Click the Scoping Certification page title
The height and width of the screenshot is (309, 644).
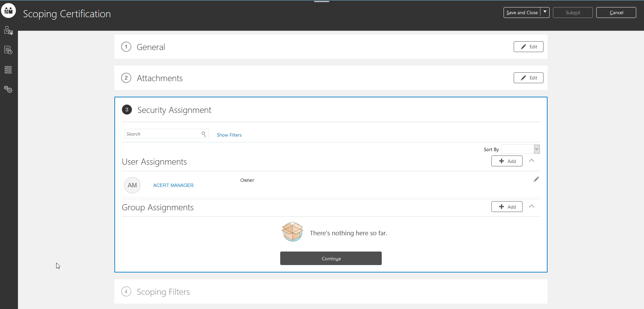[x=67, y=14]
